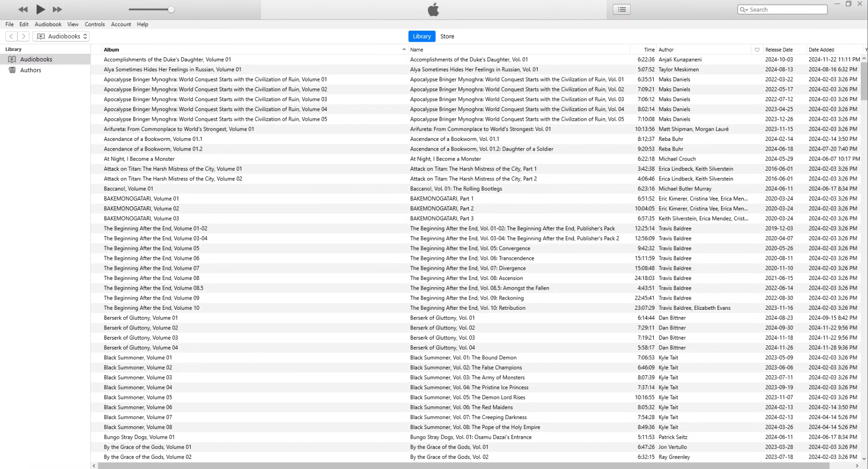Click the back navigation arrow
Screen dimensions: 868x469
tap(12, 37)
